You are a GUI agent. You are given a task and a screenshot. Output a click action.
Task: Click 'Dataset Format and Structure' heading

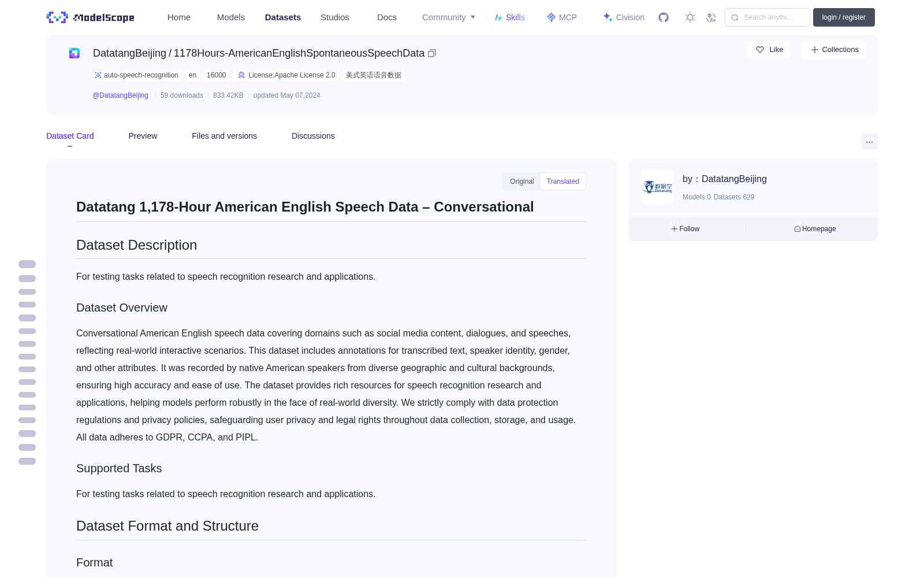167,526
